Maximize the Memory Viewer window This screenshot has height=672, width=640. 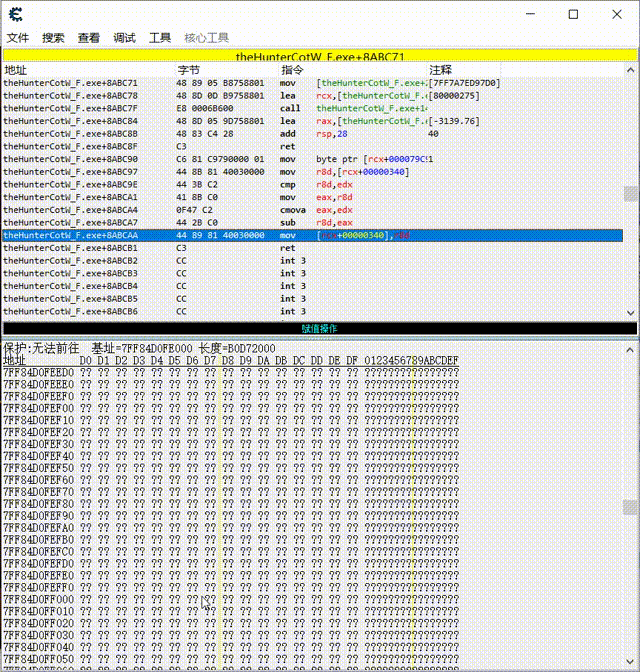(573, 14)
